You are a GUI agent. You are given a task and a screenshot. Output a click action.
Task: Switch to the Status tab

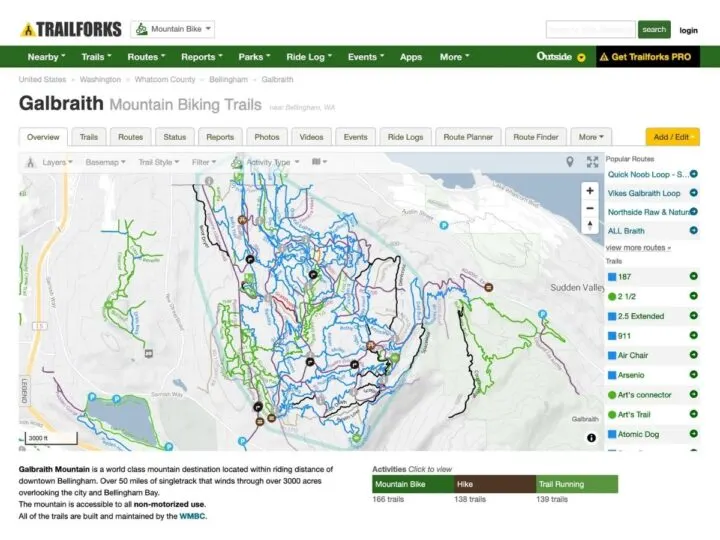[174, 137]
